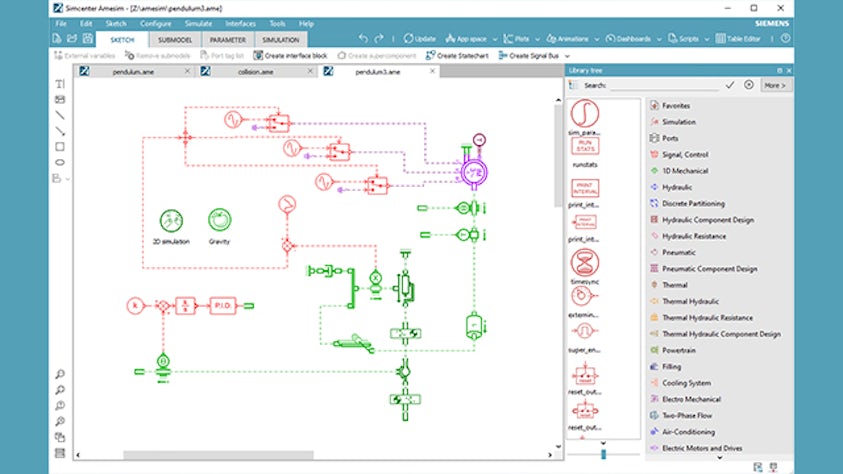Open the File menu
The width and height of the screenshot is (843, 474).
coord(61,24)
